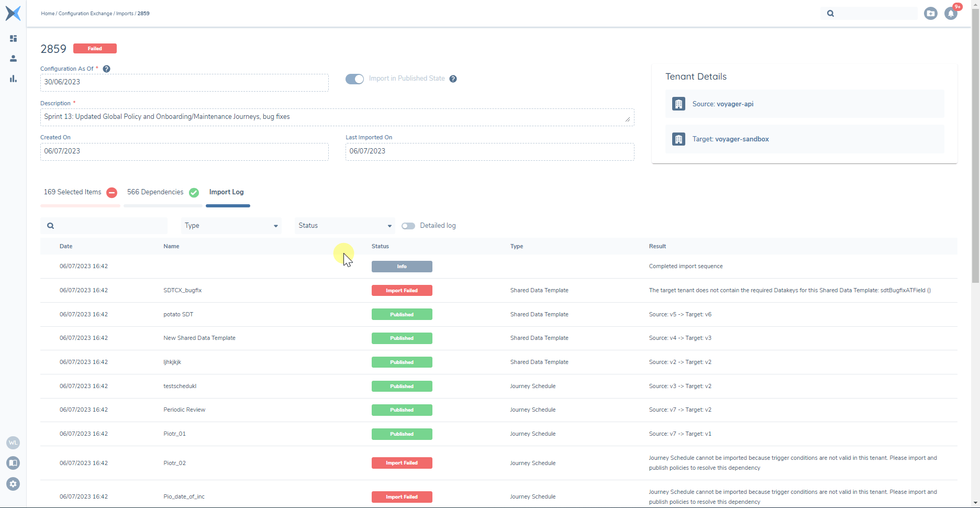Open the Import Log tab
980x508 pixels.
click(226, 192)
